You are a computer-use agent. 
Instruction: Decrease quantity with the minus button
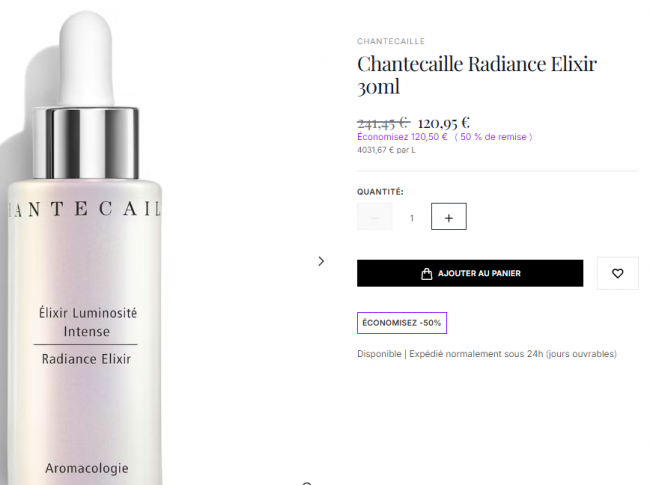pos(374,216)
